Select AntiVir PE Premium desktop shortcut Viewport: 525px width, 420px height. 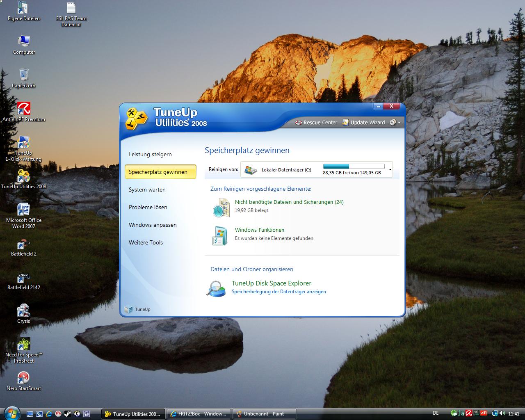pos(24,112)
